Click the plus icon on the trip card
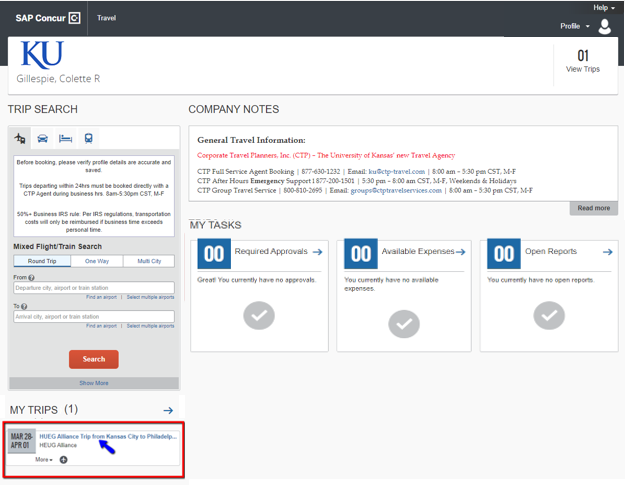The image size is (625, 485). (x=63, y=460)
